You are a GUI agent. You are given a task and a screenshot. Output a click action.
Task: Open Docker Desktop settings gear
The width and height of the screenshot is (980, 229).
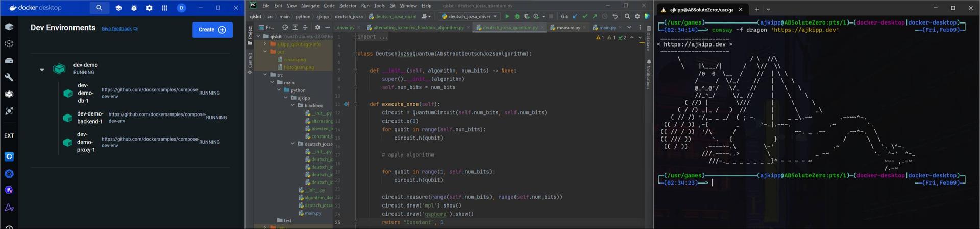point(149,8)
